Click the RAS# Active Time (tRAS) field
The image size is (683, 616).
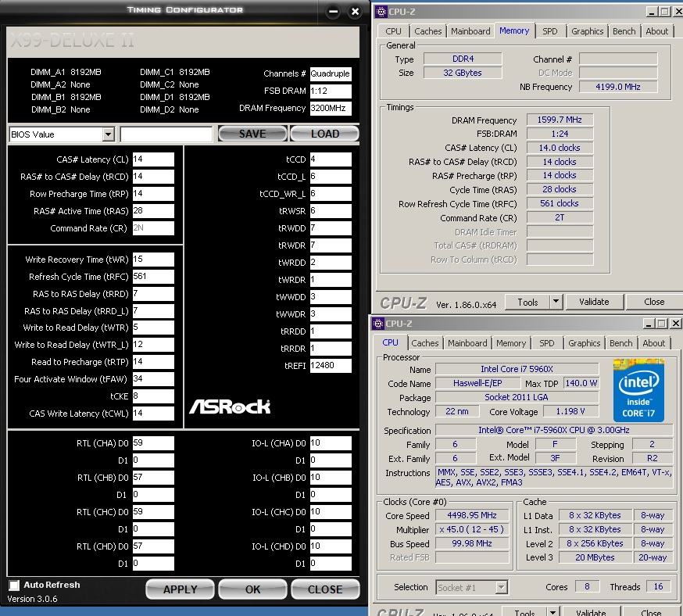153,211
